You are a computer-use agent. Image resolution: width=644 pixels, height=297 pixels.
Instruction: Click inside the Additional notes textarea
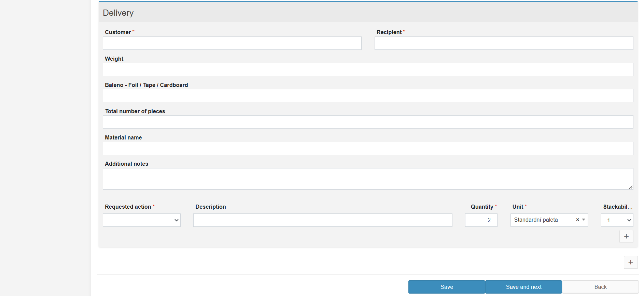click(368, 179)
